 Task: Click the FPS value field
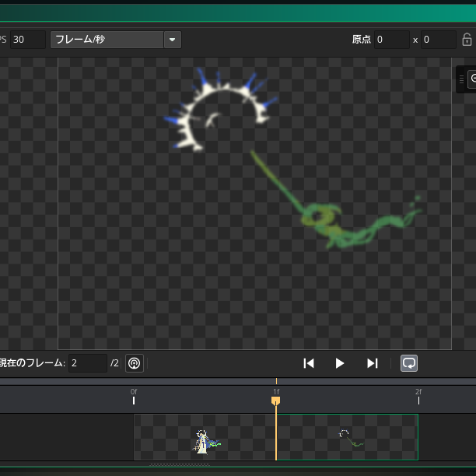[x=27, y=40]
